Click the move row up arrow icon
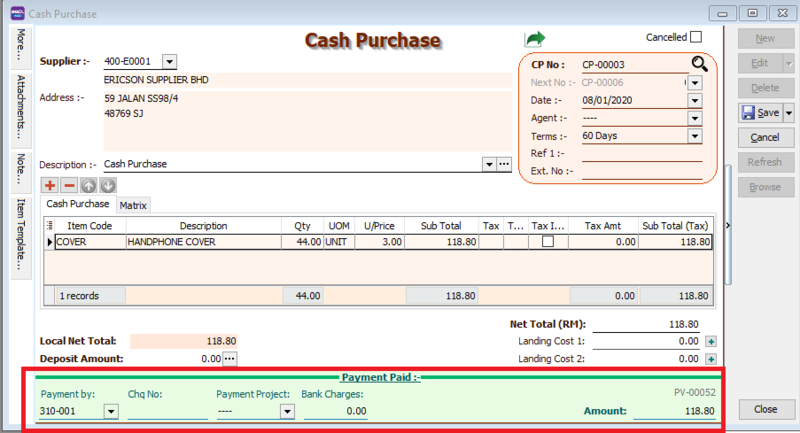The width and height of the screenshot is (800, 433). point(89,185)
